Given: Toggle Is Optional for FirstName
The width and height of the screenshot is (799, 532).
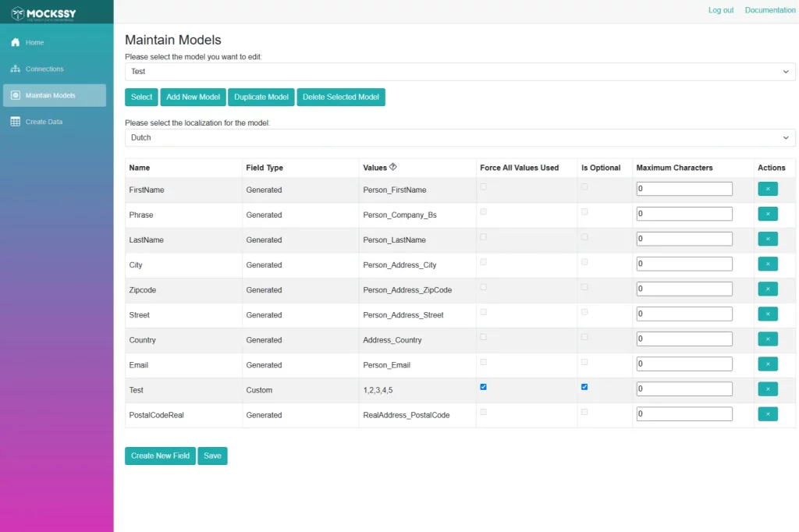Looking at the screenshot, I should pos(584,186).
